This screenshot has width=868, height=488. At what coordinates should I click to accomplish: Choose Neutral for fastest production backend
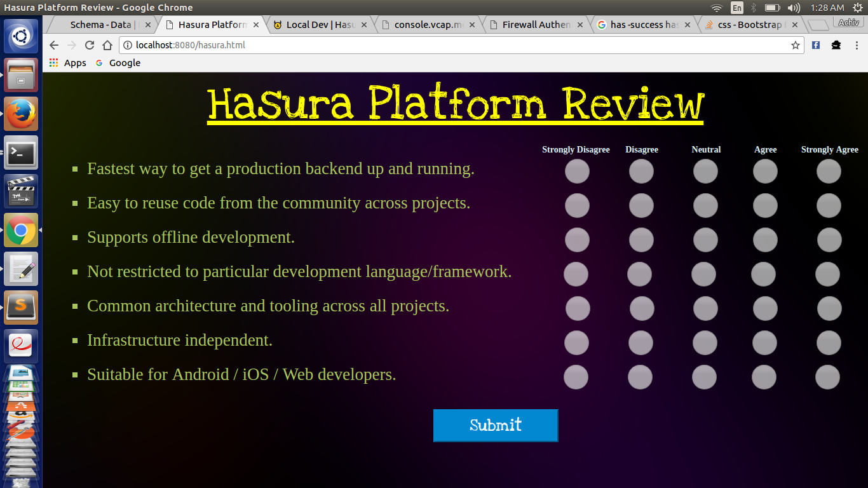coord(705,172)
